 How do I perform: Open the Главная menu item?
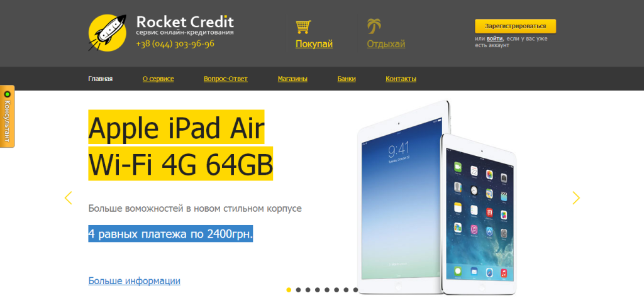point(101,79)
